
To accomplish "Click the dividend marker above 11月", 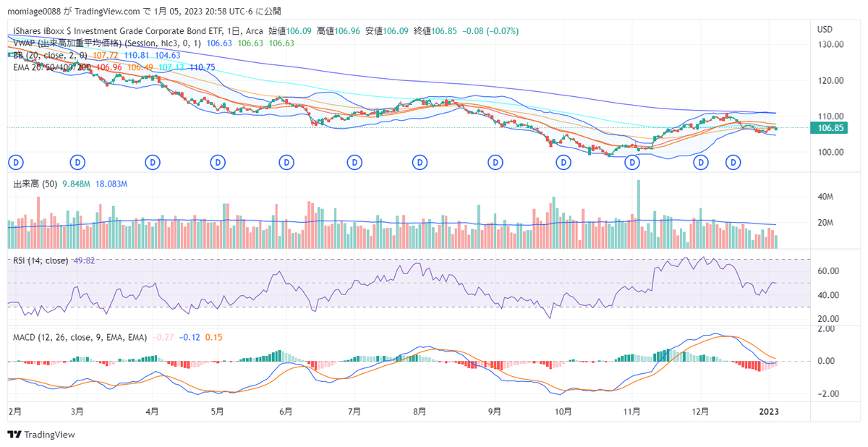I will tap(633, 162).
